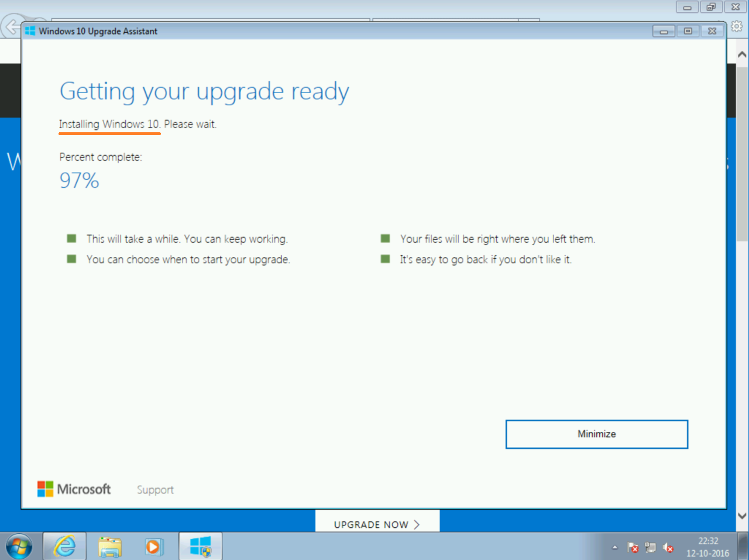Click "You can choose when to start" text
Screen dimensions: 749x560
[x=188, y=259]
